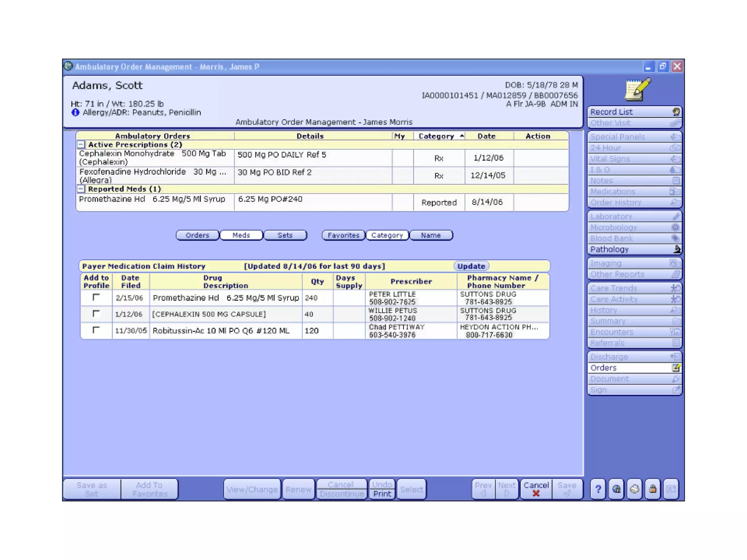747x560 pixels.
Task: Switch to the Favorites tab
Action: [x=343, y=235]
